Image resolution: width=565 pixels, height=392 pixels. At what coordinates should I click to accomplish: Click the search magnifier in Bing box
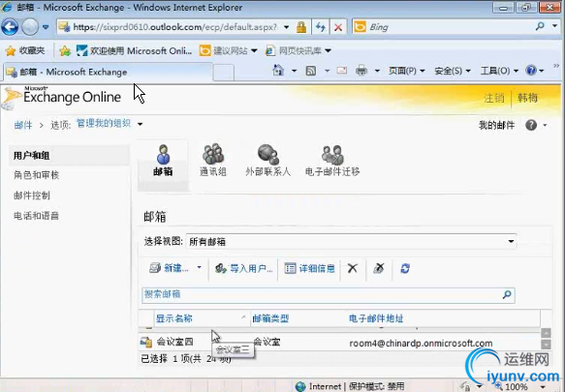coord(540,26)
